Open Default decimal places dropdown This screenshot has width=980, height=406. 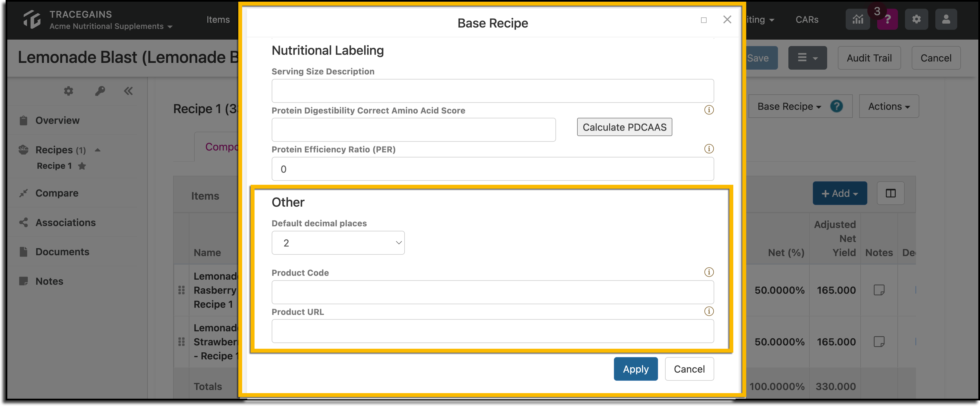pos(338,243)
